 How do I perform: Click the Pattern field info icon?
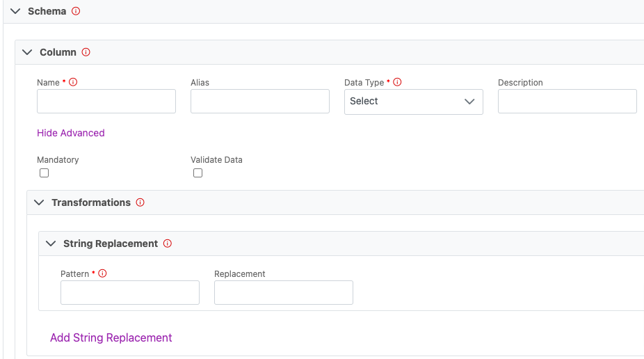click(x=102, y=274)
